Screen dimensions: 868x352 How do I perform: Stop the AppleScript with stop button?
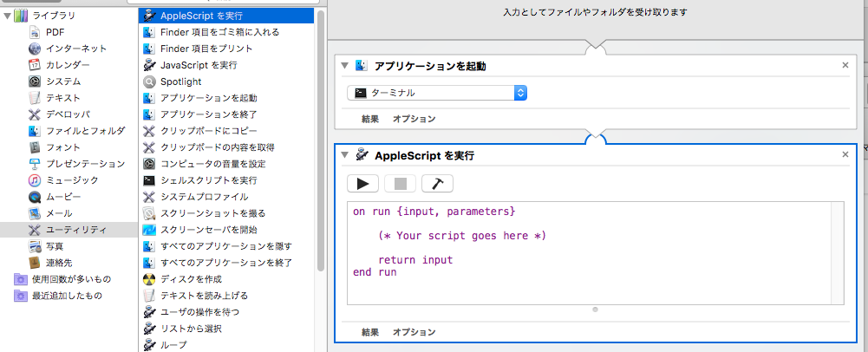pos(401,184)
